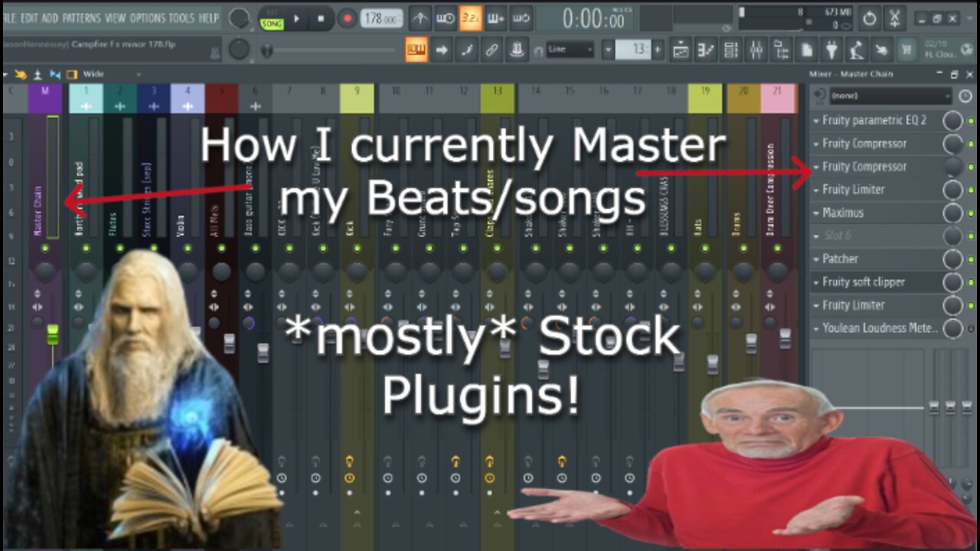The image size is (980, 551).
Task: Click the white download-arrow icon in mixer toolbar
Action: (x=38, y=74)
